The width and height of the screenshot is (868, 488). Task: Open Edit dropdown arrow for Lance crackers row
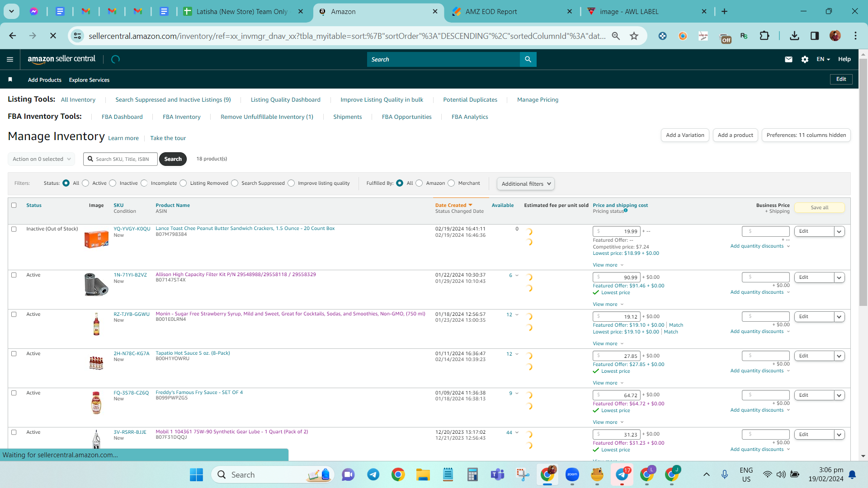point(840,231)
